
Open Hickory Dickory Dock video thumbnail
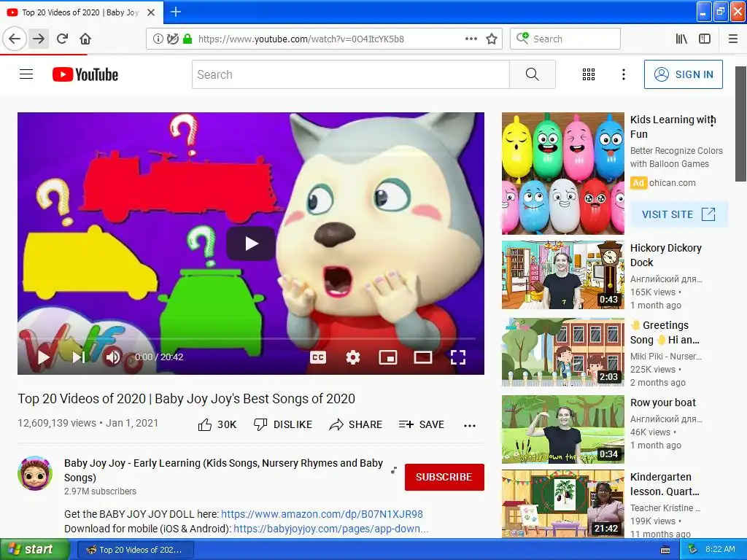[x=562, y=275]
